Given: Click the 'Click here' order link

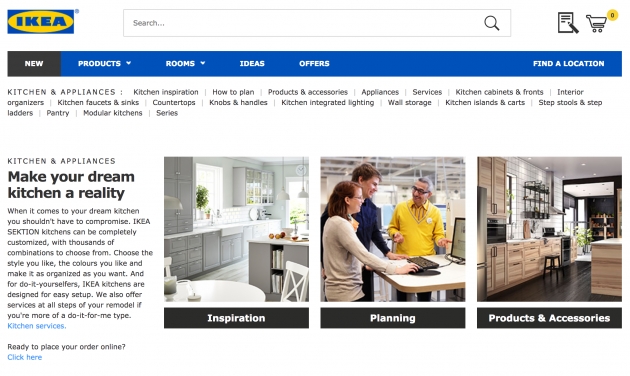Looking at the screenshot, I should 25,357.
